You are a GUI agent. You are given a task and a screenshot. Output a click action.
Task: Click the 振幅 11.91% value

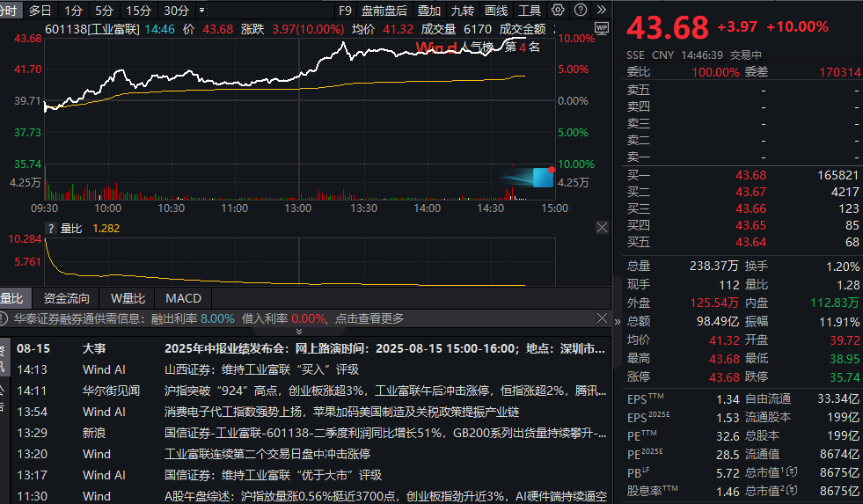[839, 321]
